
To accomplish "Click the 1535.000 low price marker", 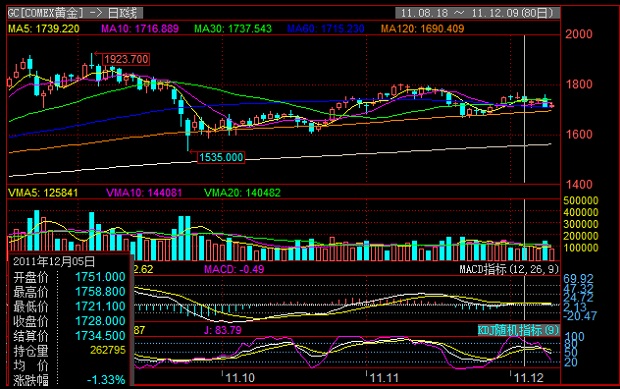I will (221, 157).
